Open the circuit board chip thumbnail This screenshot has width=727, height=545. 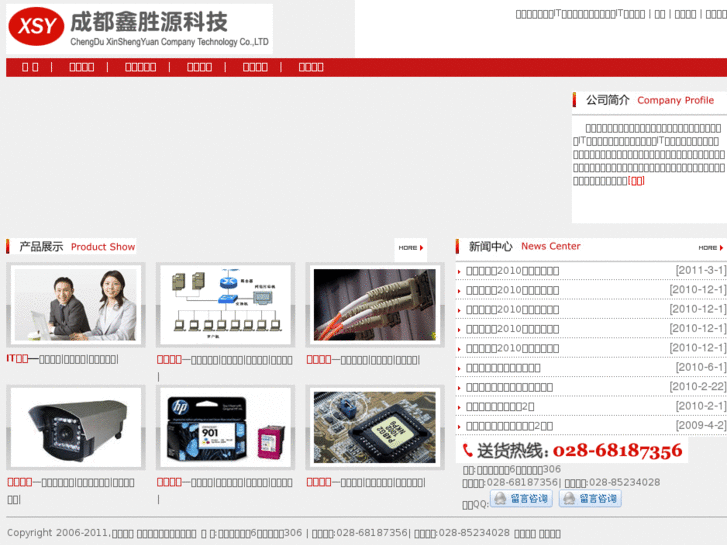click(375, 427)
